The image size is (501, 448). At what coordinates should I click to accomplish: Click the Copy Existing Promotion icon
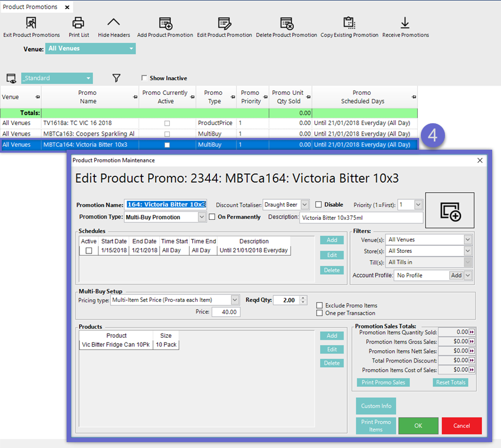click(x=350, y=23)
